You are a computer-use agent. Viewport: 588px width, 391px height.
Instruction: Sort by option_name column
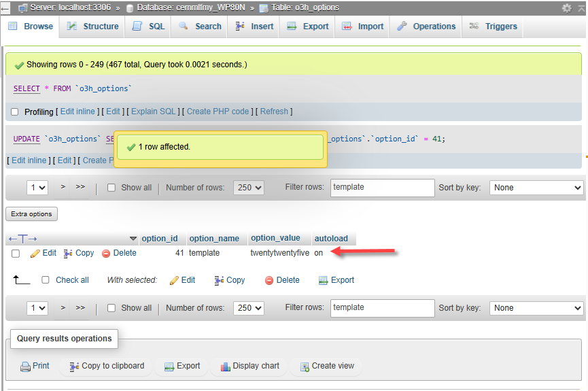coord(214,238)
